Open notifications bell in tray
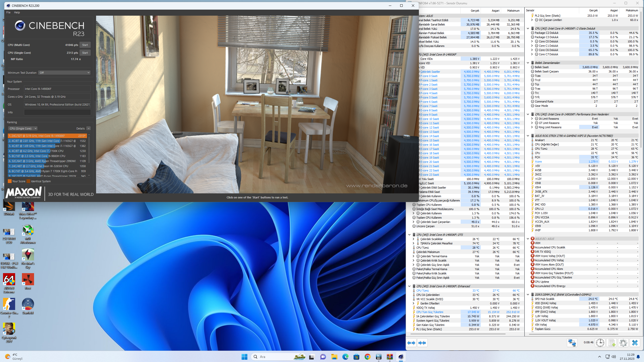Screen dimensions: 644x362 pyautogui.click(x=638, y=357)
